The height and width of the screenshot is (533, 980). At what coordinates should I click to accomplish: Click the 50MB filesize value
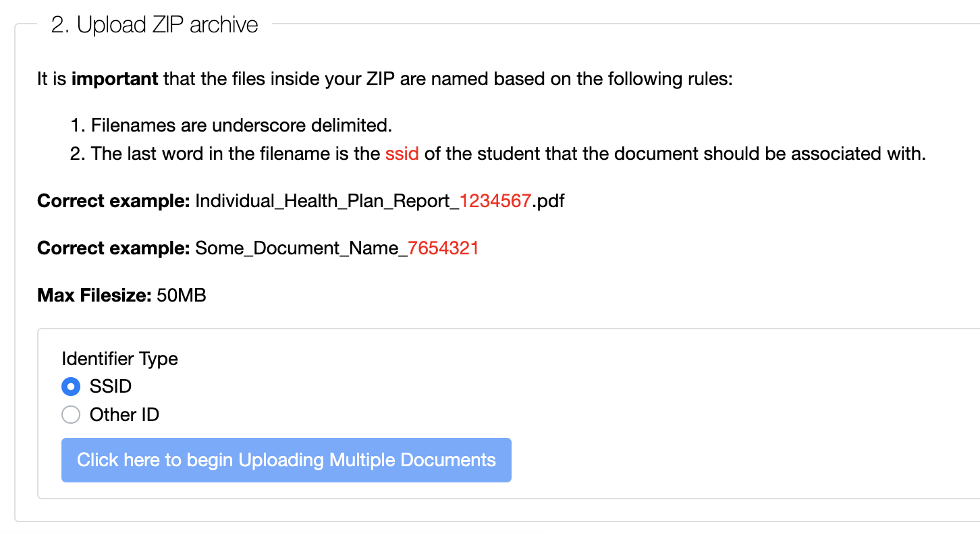[x=181, y=295]
